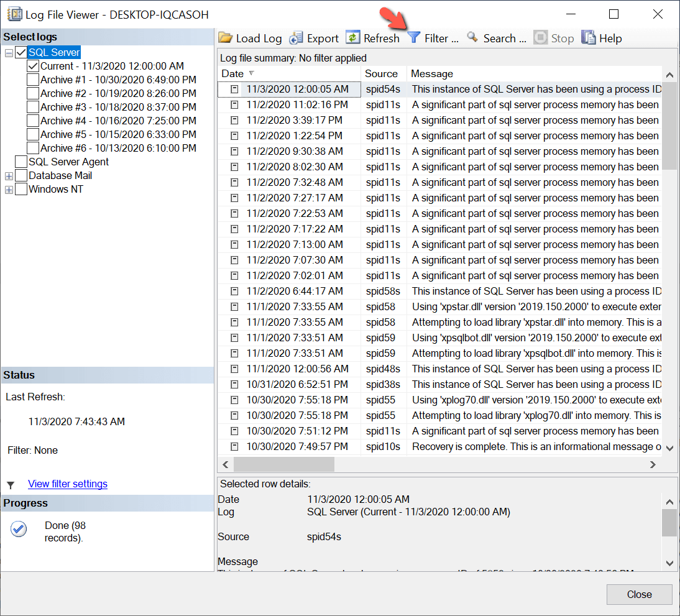Enable the Windows NT checkbox

coord(21,189)
